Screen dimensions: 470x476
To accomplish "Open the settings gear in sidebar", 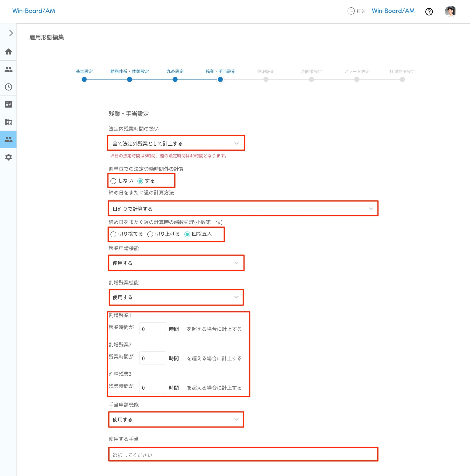I will pyautogui.click(x=9, y=157).
